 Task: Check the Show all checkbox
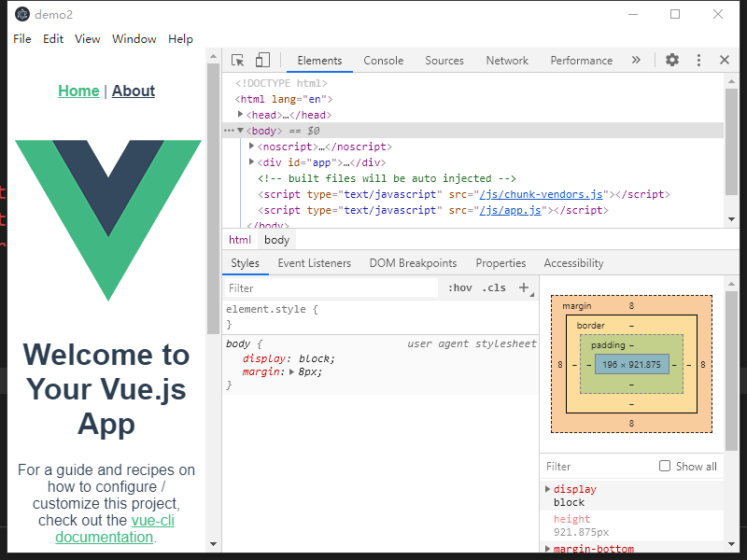pos(665,466)
